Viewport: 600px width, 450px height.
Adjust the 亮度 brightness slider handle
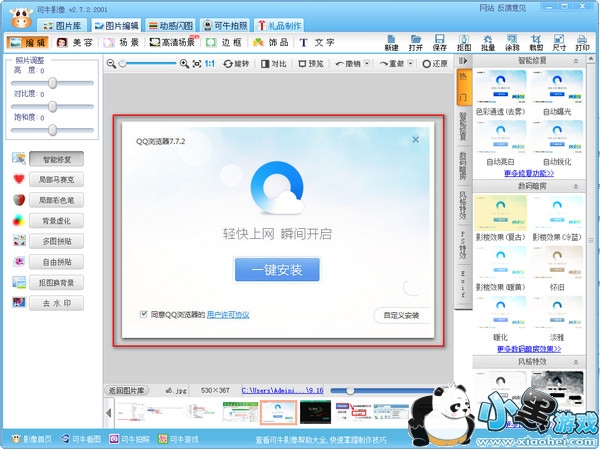pos(52,83)
